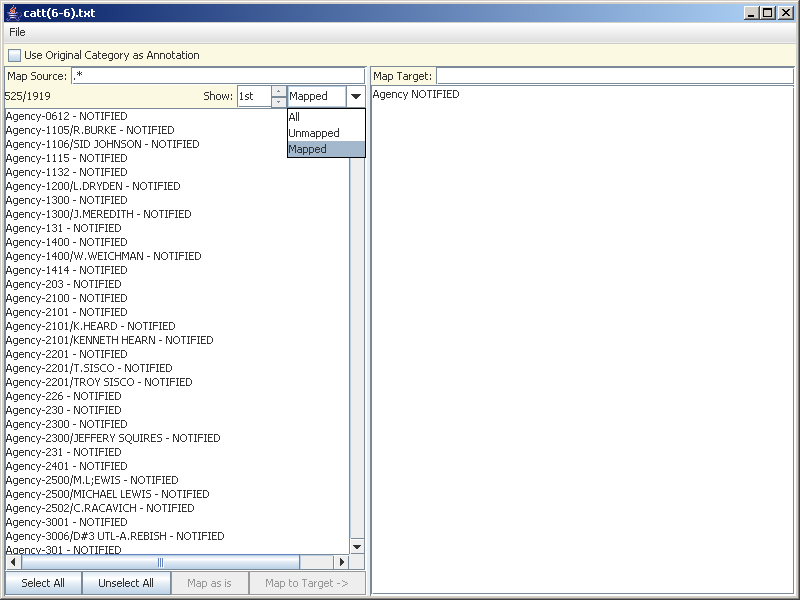Click the Java icon in title bar
Viewport: 800px width, 600px height.
[x=14, y=13]
